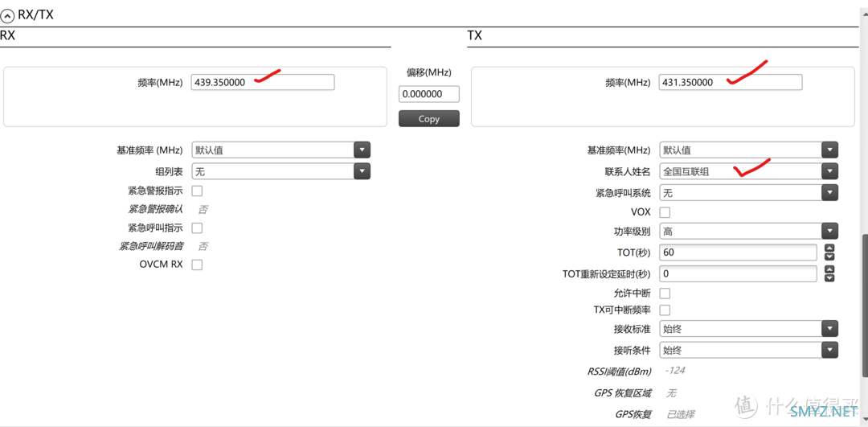This screenshot has height=427, width=868.
Task: Enable the VOX checkbox
Action: coord(665,212)
